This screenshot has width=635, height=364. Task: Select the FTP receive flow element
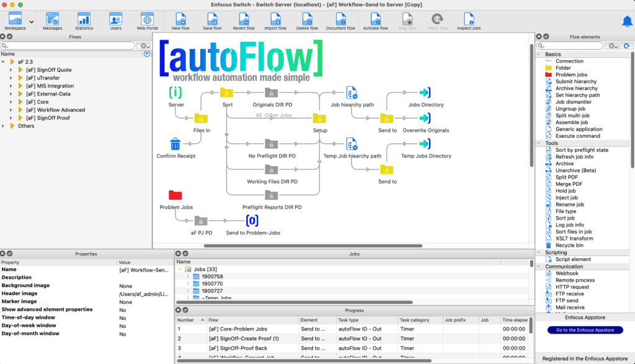(x=569, y=294)
